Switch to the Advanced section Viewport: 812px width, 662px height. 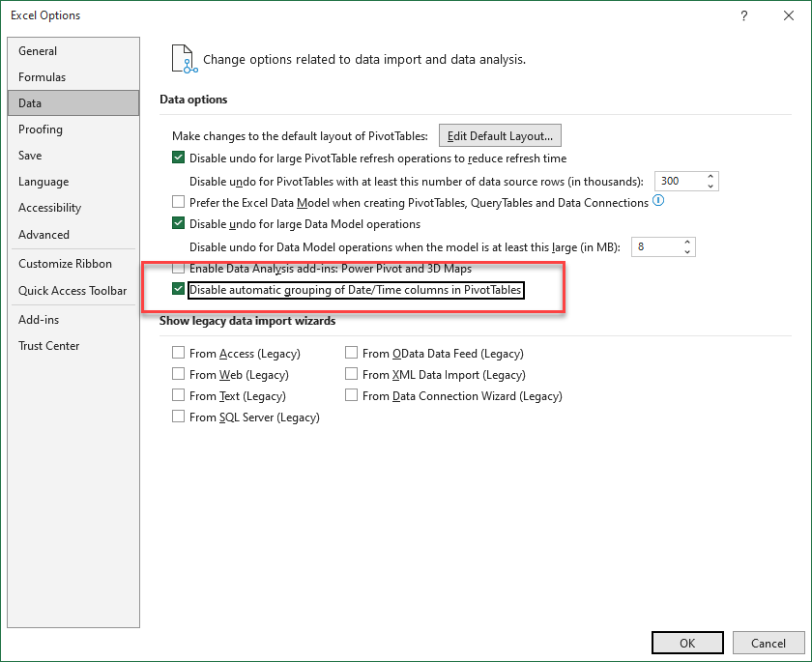click(43, 234)
